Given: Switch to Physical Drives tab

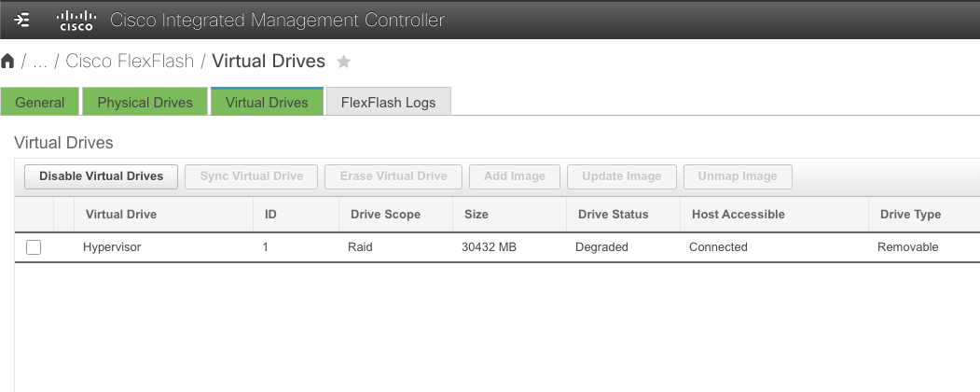Looking at the screenshot, I should [x=145, y=102].
